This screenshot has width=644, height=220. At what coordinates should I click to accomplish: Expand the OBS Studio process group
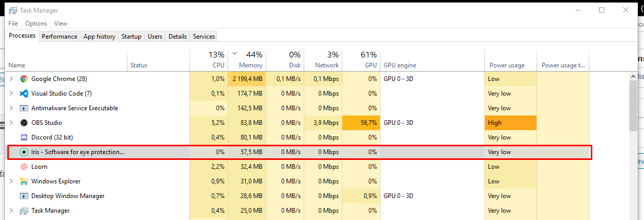click(x=11, y=123)
